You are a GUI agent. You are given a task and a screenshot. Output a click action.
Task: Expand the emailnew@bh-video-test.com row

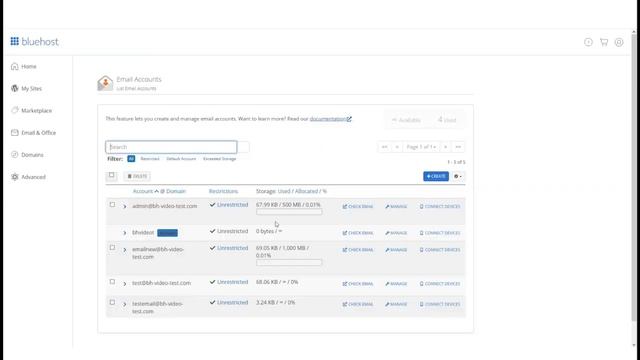point(124,250)
